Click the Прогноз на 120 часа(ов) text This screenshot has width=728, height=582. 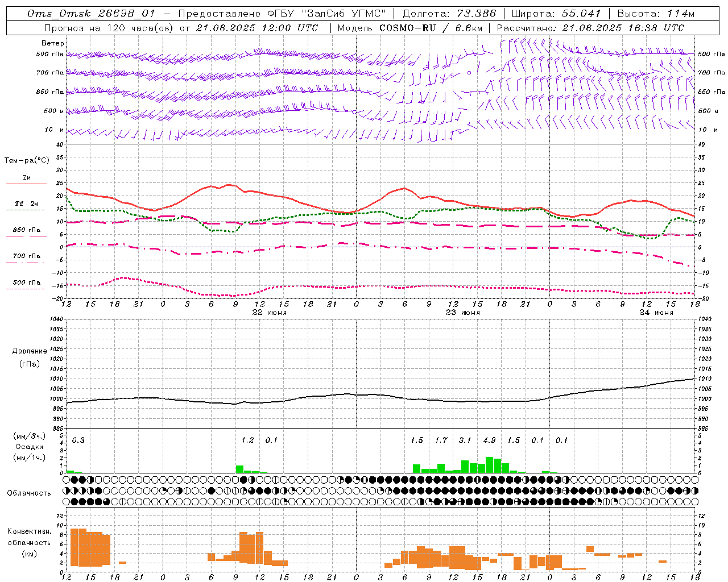tap(109, 28)
